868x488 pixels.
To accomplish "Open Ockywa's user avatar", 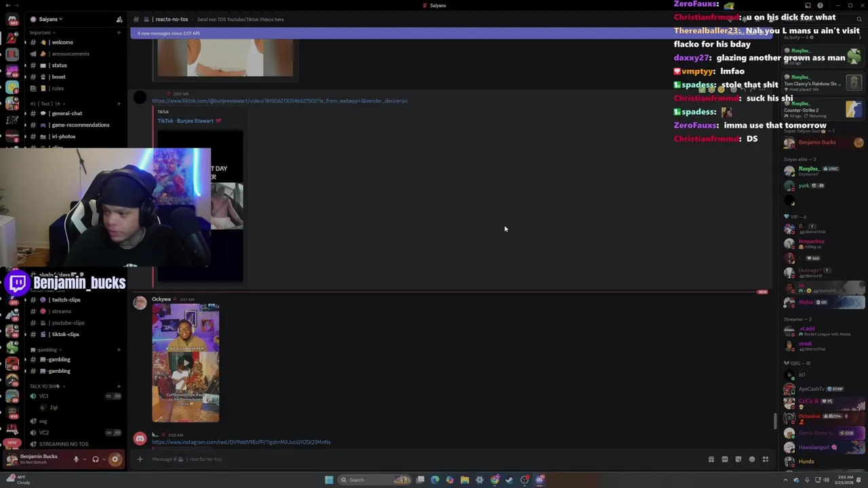I will point(140,303).
